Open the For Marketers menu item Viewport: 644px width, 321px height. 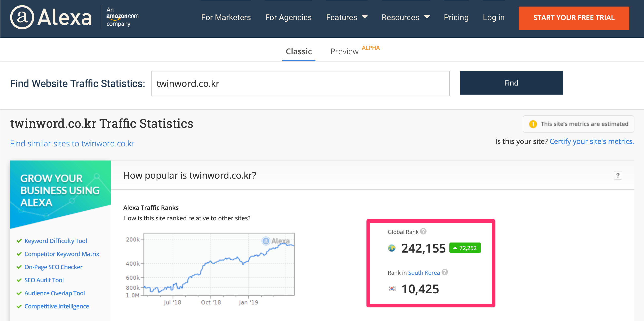coord(226,17)
